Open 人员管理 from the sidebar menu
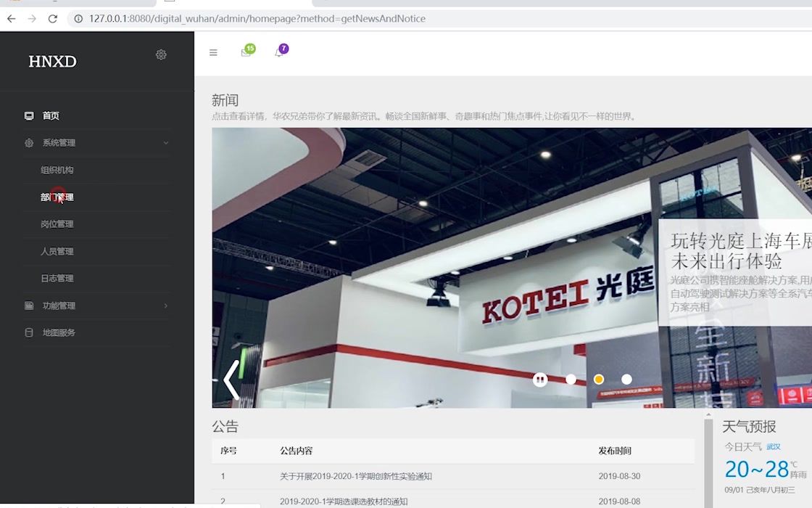The image size is (812, 508). point(58,251)
